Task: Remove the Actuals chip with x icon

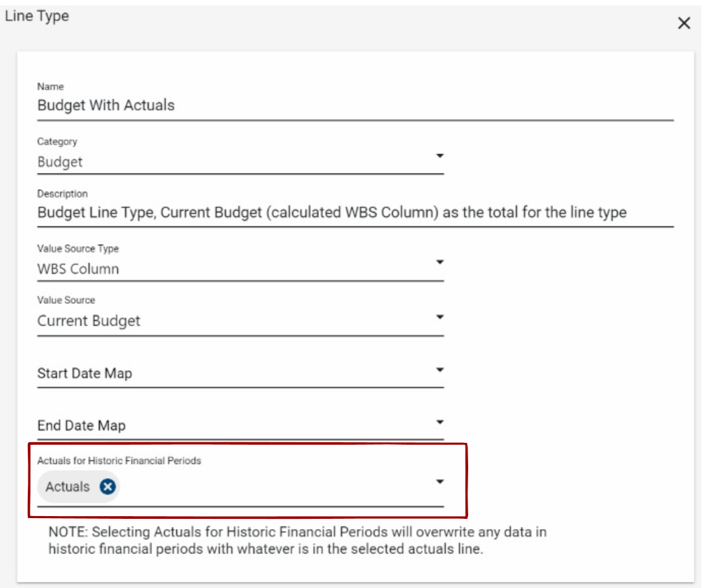Action: (x=107, y=486)
